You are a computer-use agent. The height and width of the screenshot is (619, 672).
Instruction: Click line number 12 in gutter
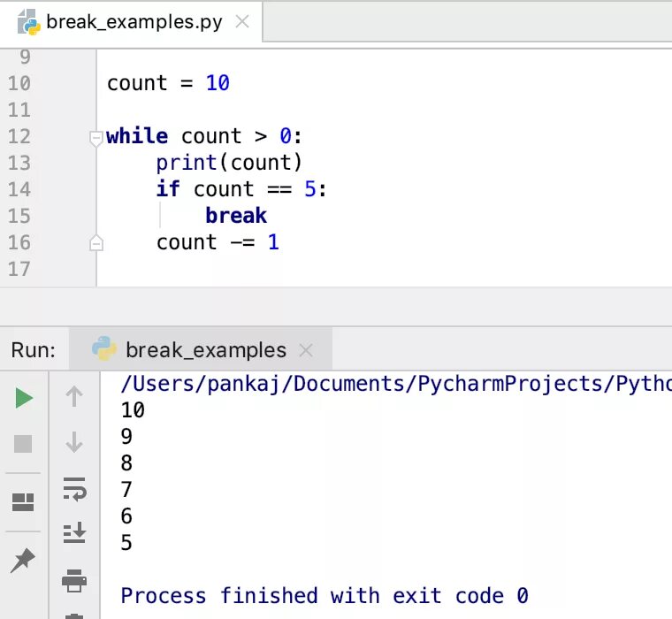[x=19, y=137]
